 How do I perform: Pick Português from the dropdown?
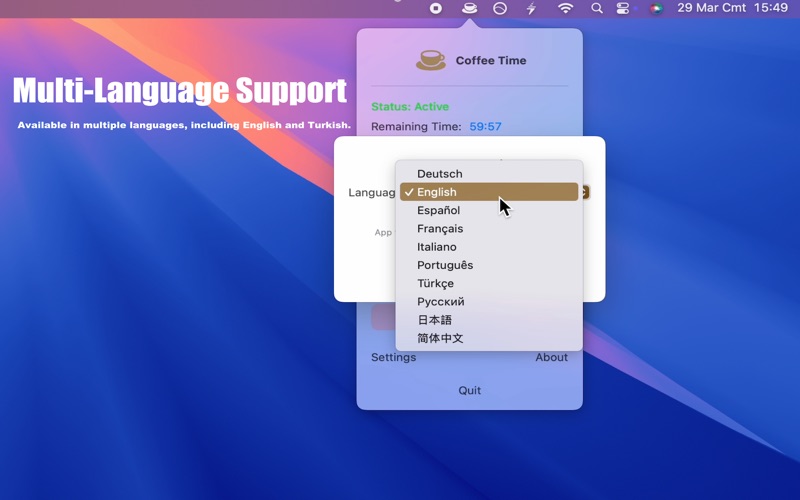tap(489, 265)
